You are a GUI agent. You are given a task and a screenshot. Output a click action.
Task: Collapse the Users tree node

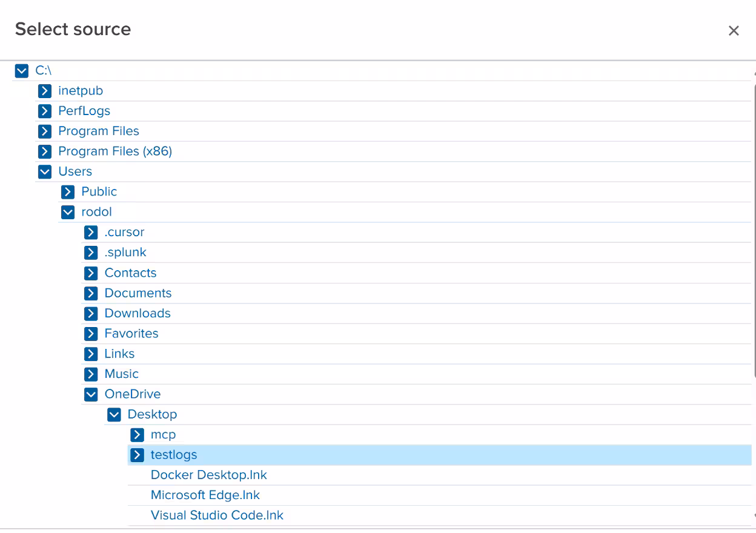44,171
